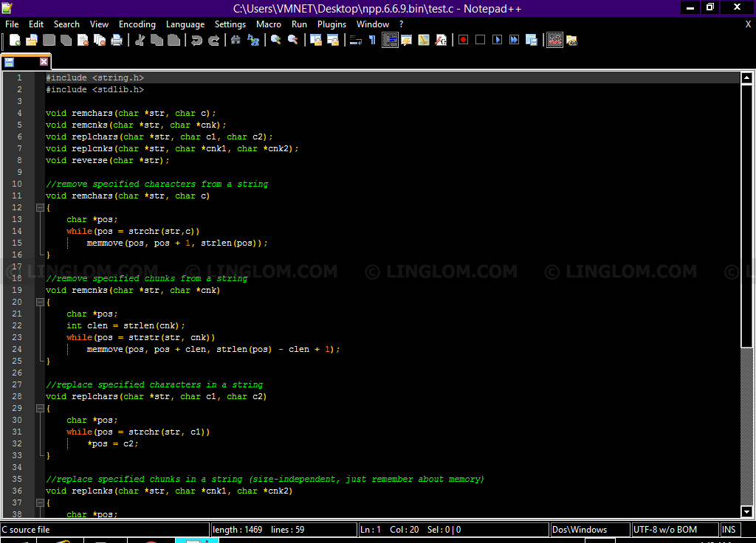The height and width of the screenshot is (543, 756).
Task: Select the document tab with disk icon
Action: coord(25,62)
